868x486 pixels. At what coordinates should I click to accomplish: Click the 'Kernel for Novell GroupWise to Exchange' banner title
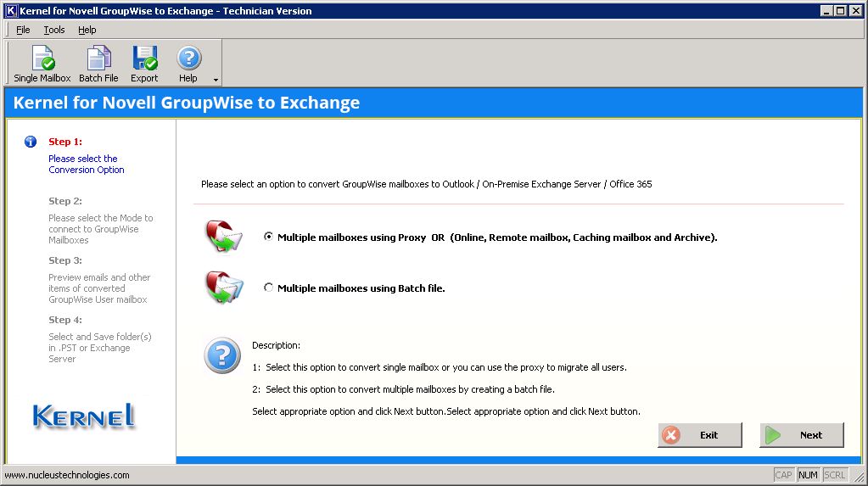(187, 103)
